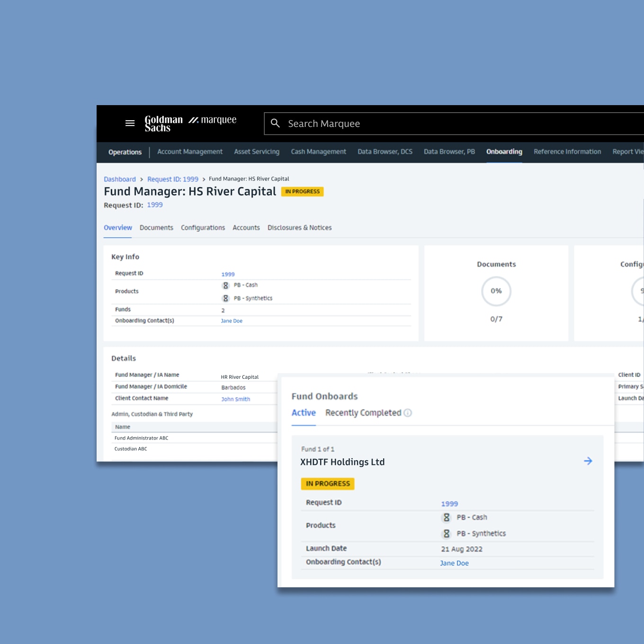Image resolution: width=644 pixels, height=644 pixels.
Task: Open the 1999 Request ID link in Key Info
Action: pyautogui.click(x=228, y=274)
